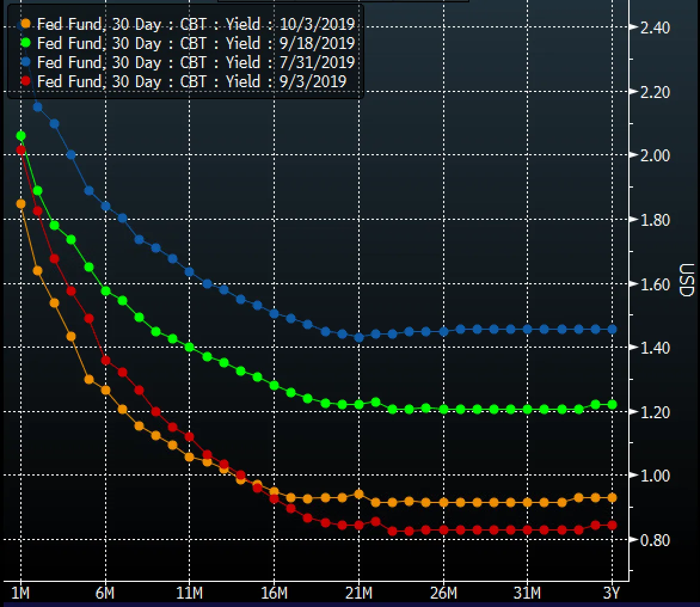Select the 9/3/2019 Fed Fund legend label
The height and width of the screenshot is (607, 700).
click(x=191, y=82)
